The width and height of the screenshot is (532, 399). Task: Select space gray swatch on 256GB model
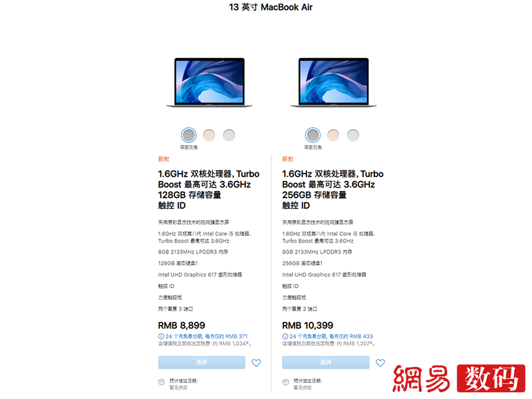click(313, 135)
